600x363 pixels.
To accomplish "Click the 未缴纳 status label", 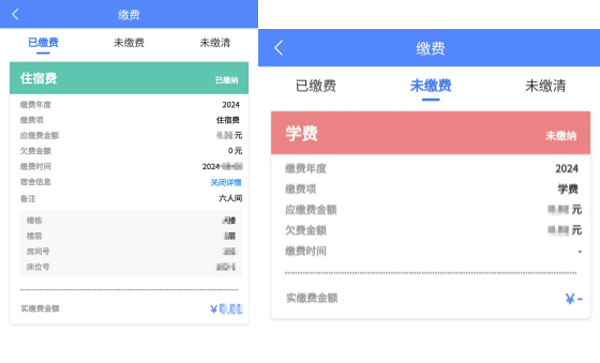I will [x=561, y=136].
